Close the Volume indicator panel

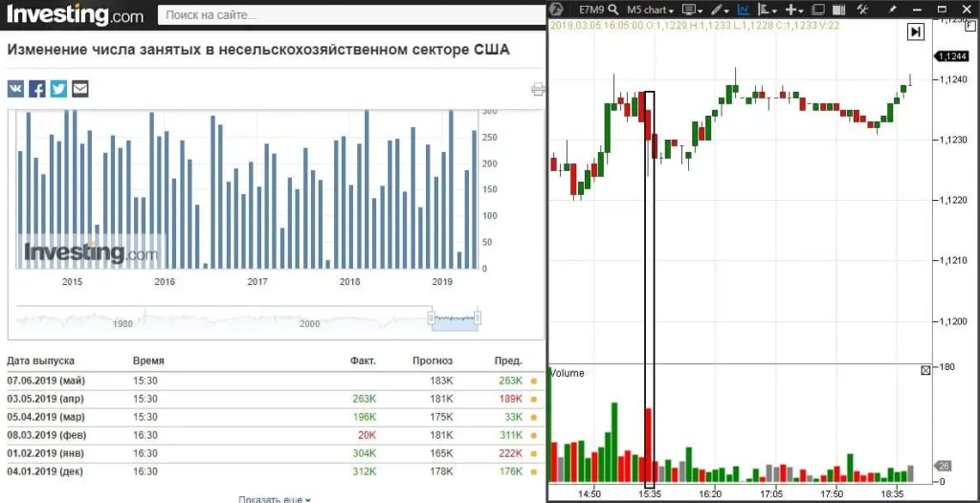pyautogui.click(x=925, y=370)
